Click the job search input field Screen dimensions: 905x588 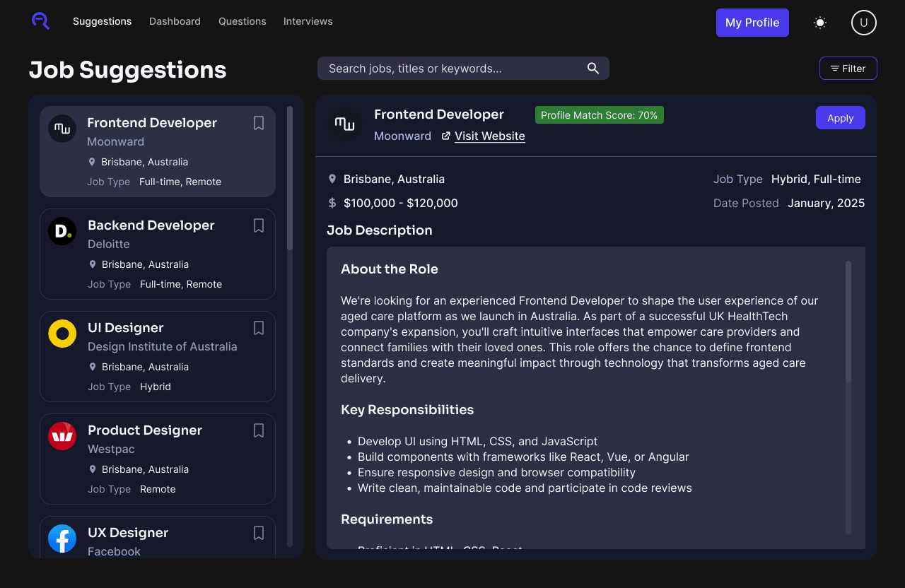(452, 68)
